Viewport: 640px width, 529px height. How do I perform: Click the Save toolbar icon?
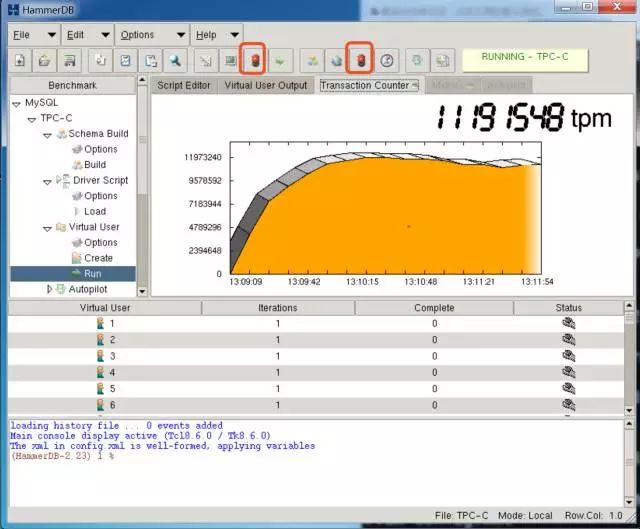pyautogui.click(x=70, y=61)
